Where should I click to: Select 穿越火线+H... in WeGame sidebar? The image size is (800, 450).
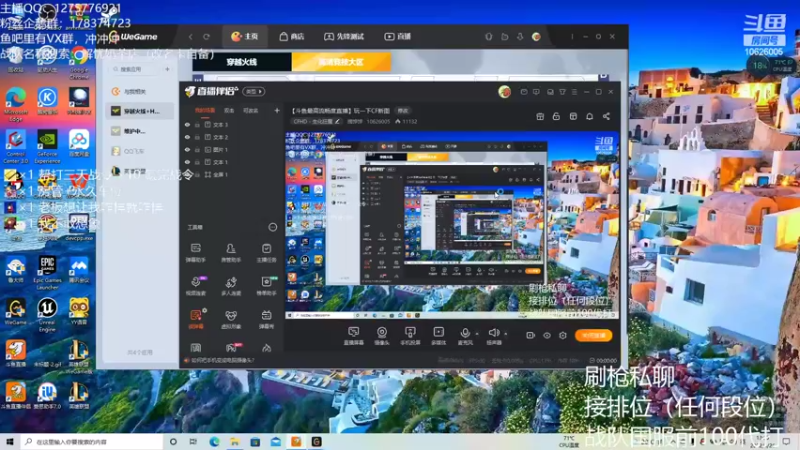(x=140, y=111)
